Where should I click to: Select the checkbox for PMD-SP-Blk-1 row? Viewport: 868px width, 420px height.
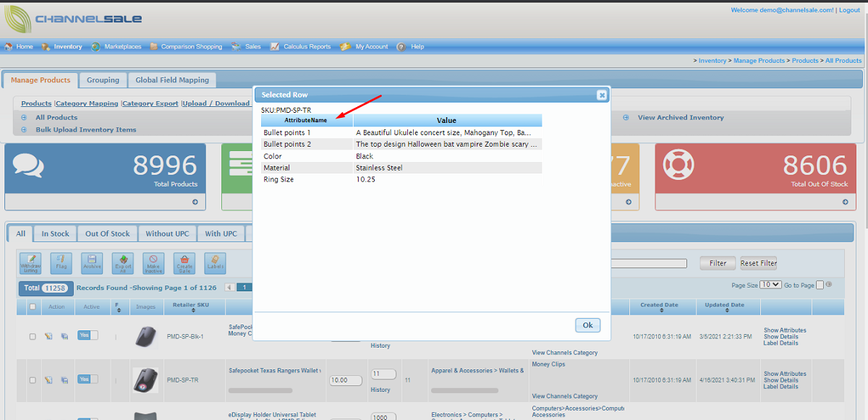33,336
